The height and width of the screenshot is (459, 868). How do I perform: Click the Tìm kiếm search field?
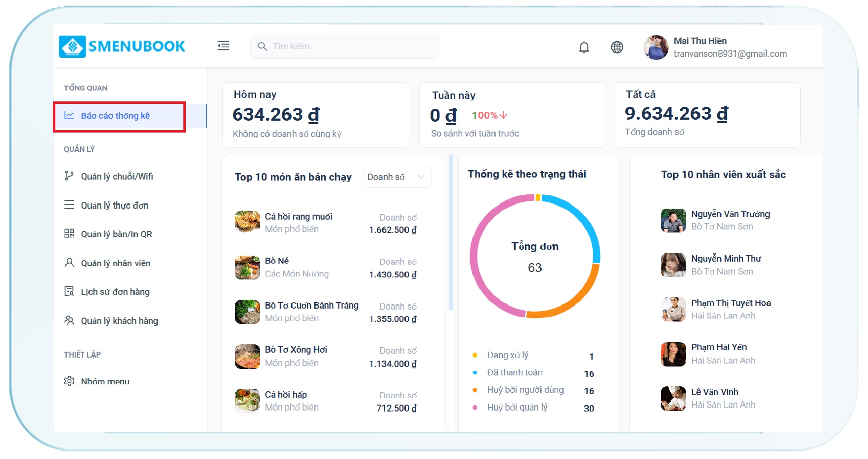pyautogui.click(x=345, y=46)
